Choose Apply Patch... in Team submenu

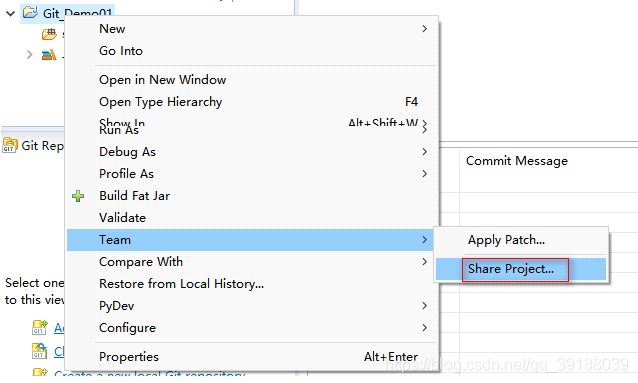pyautogui.click(x=521, y=240)
